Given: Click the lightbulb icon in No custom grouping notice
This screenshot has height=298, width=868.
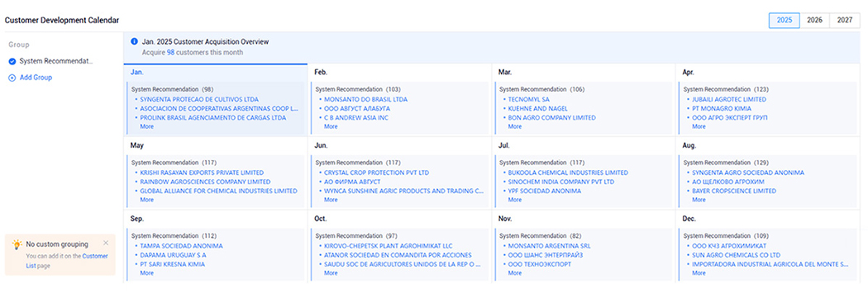Looking at the screenshot, I should tap(17, 244).
